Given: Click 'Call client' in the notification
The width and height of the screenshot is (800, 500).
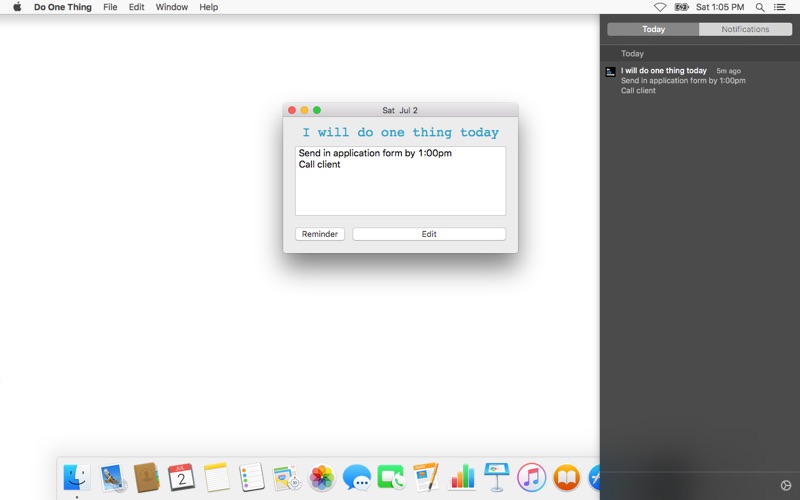Looking at the screenshot, I should (638, 90).
